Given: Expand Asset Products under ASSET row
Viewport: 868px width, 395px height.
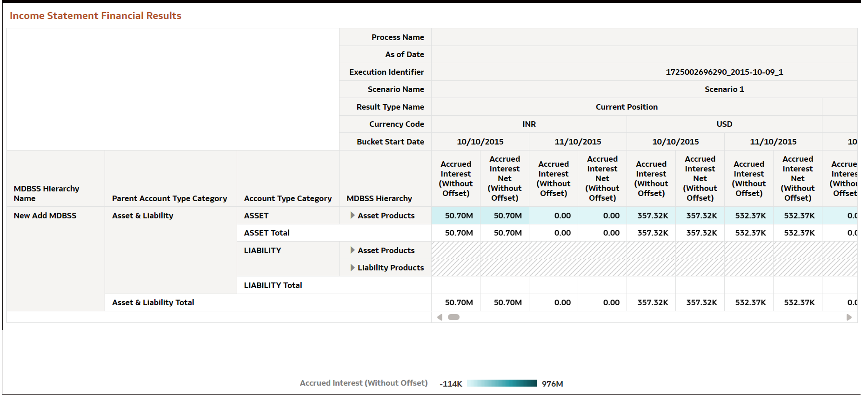Looking at the screenshot, I should 353,215.
